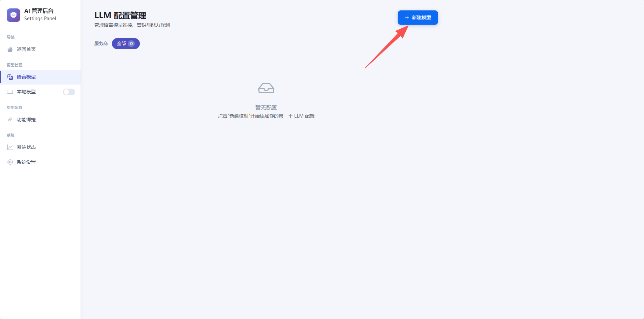Click the AI 管理后台 title text

(39, 11)
